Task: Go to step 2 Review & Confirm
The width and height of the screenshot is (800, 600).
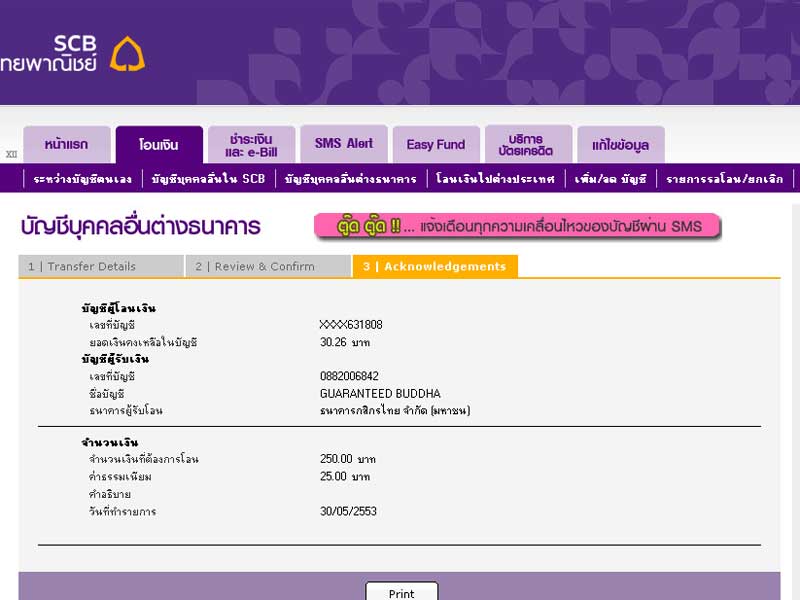Action: [x=268, y=267]
